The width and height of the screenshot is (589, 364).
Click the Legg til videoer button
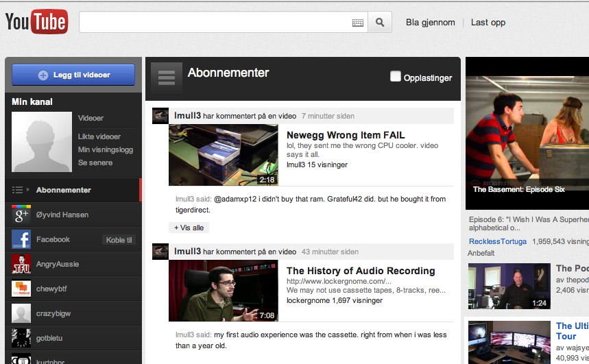point(73,75)
